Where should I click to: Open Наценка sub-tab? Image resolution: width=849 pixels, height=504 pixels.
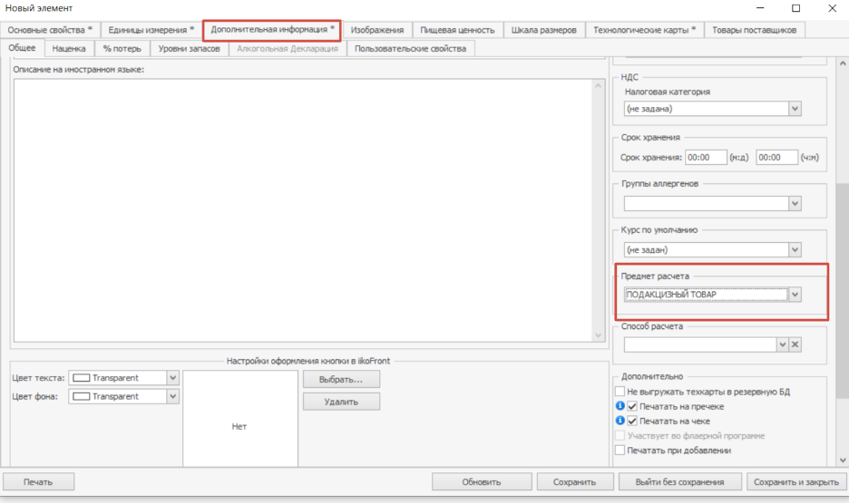69,48
